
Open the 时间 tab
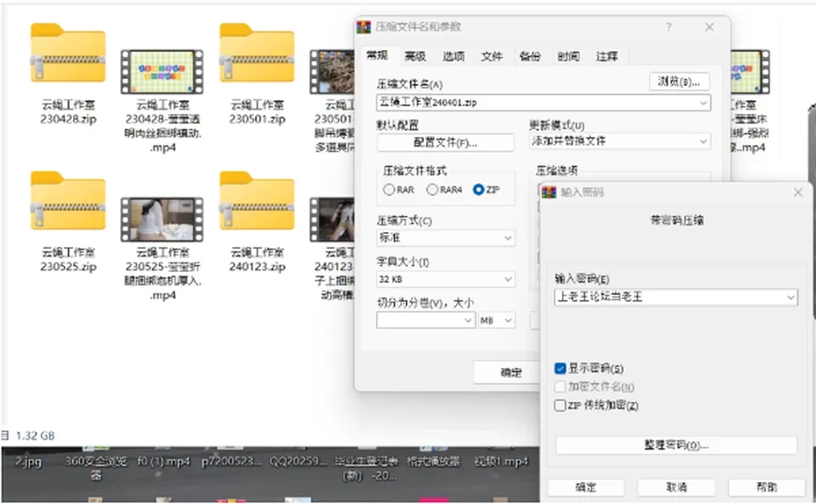(569, 56)
